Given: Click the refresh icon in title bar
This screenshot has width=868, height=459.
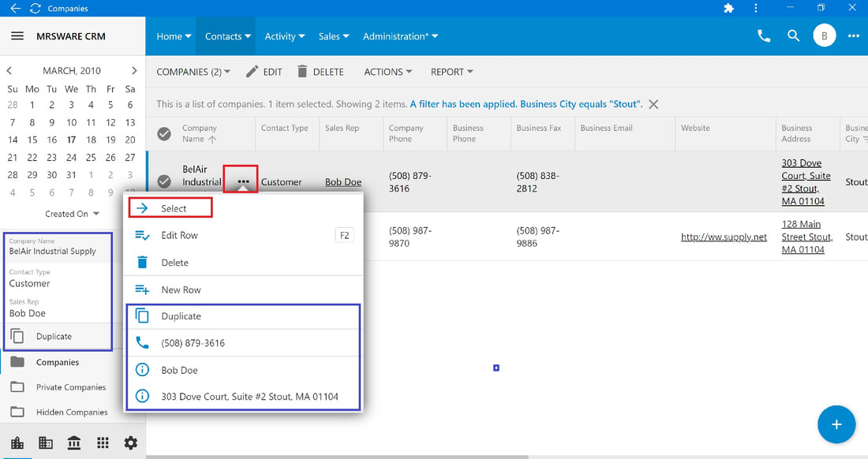Looking at the screenshot, I should [x=36, y=9].
